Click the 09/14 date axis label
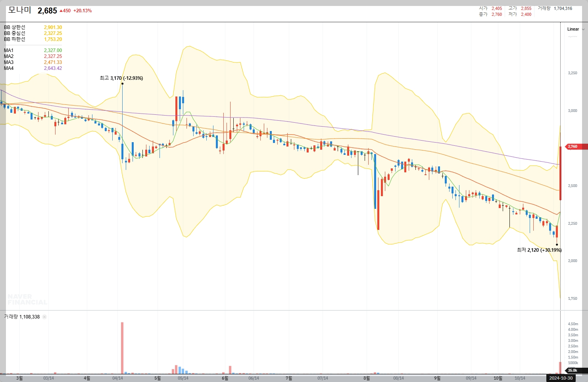The height and width of the screenshot is (382, 588). tap(471, 378)
